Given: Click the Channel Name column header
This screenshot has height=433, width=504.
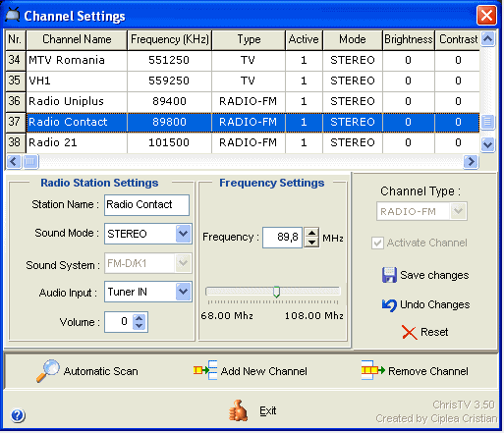Looking at the screenshot, I should pyautogui.click(x=77, y=40).
